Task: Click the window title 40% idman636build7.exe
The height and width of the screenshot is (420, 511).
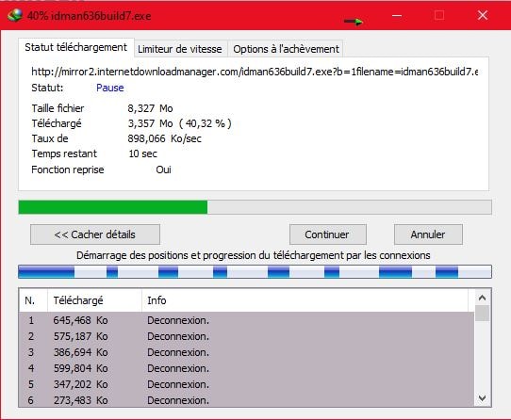Action: point(89,16)
